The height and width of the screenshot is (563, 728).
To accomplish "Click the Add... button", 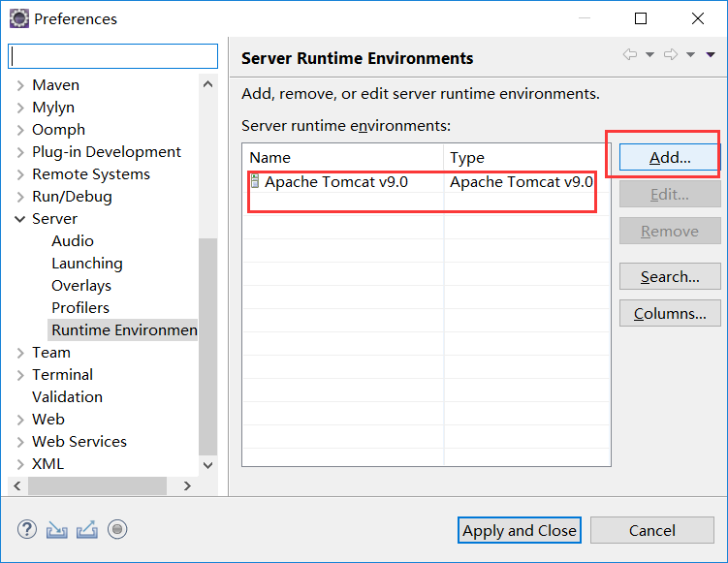I will (670, 157).
